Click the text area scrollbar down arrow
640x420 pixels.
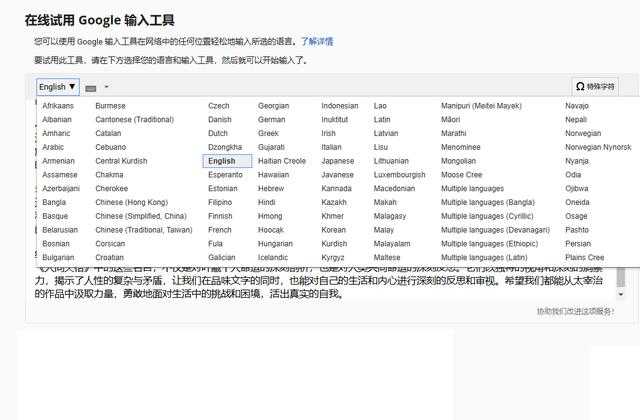coord(620,294)
